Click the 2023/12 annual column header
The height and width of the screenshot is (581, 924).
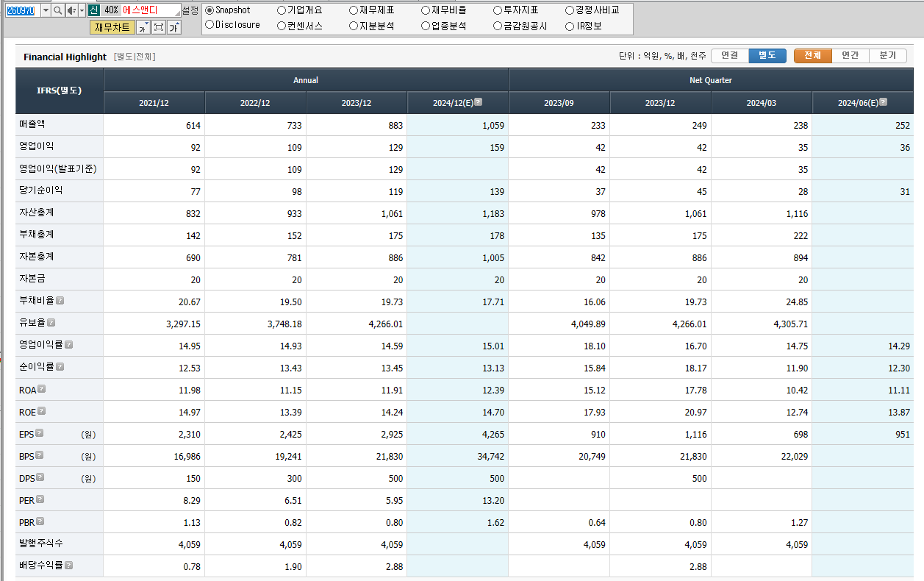point(357,103)
